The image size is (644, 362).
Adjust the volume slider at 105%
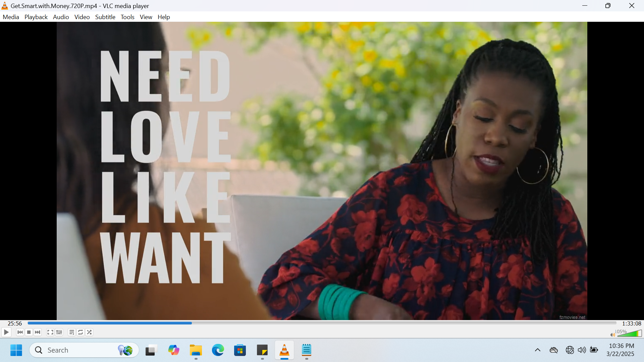point(630,334)
